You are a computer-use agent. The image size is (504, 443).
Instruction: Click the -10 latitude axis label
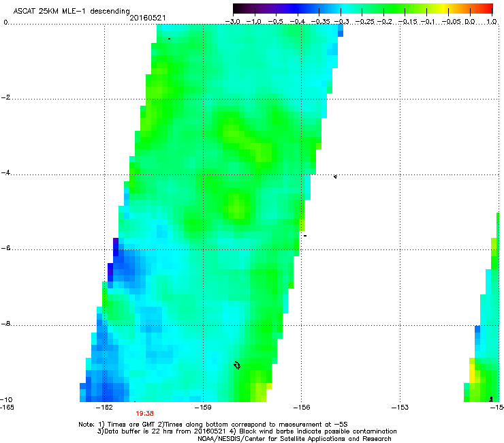coord(6,399)
